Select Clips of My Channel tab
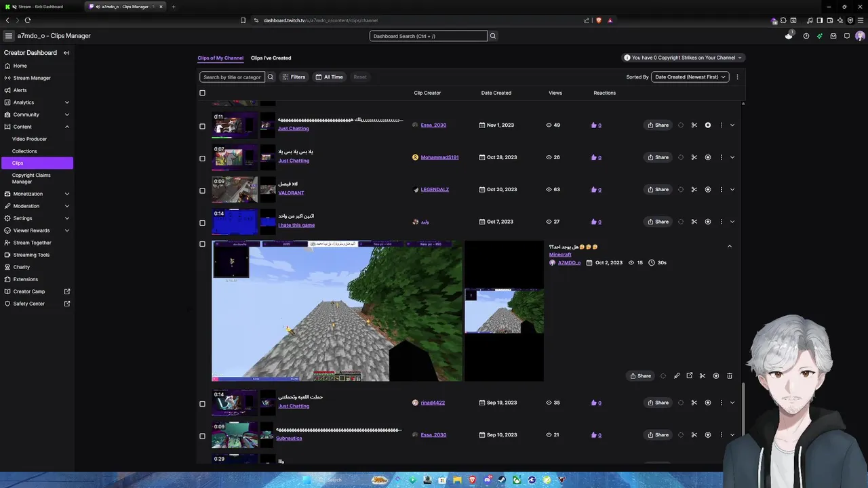868x488 pixels. click(220, 58)
